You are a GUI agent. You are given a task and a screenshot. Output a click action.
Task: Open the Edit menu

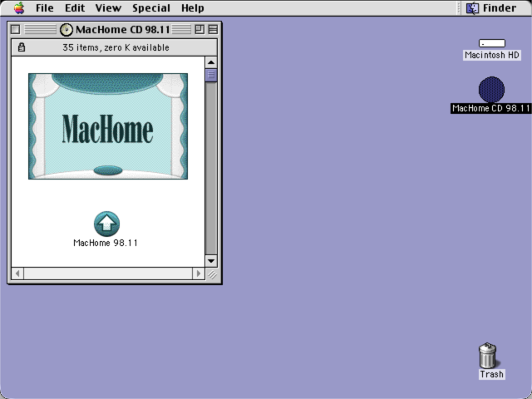click(75, 7)
